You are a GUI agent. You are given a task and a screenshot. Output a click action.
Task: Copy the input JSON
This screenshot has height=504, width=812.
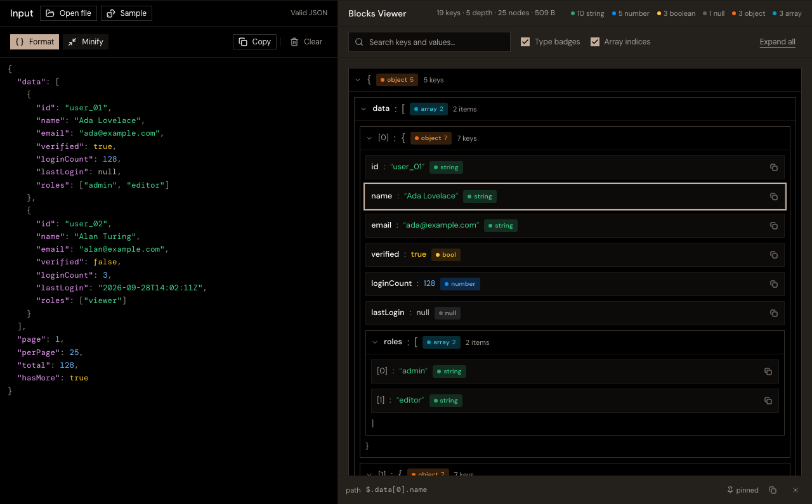point(254,42)
